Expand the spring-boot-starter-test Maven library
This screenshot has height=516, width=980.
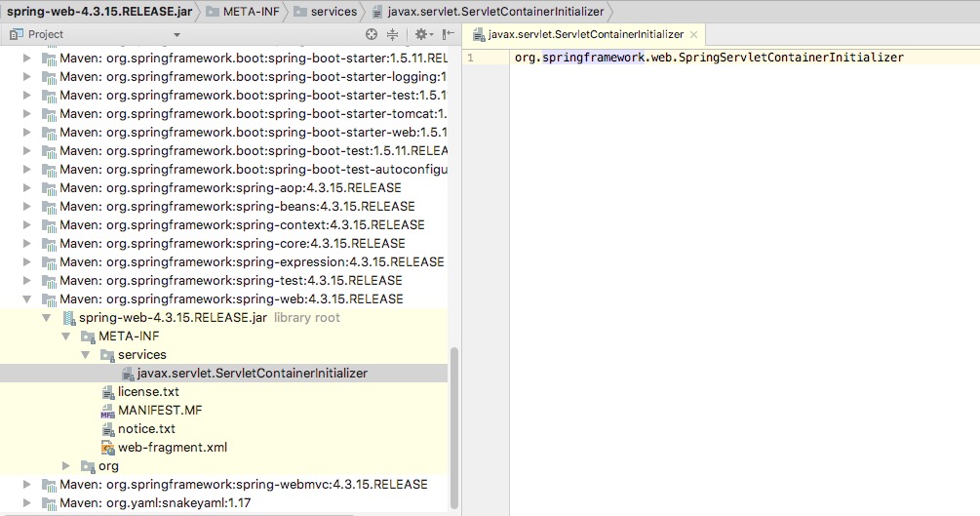[x=27, y=95]
